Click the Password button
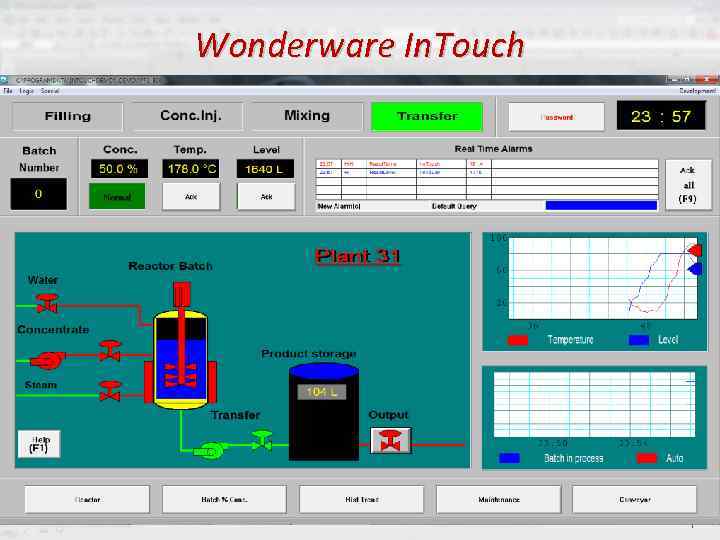 point(556,117)
